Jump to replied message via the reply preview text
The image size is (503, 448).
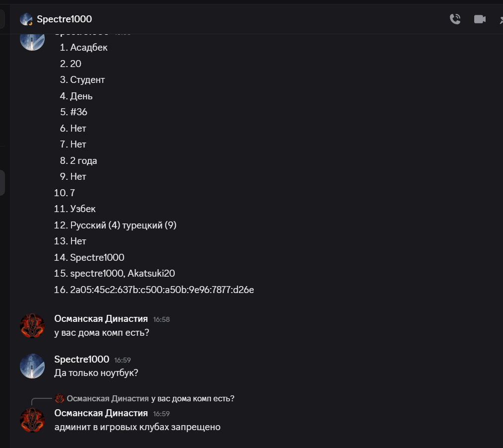(x=193, y=398)
